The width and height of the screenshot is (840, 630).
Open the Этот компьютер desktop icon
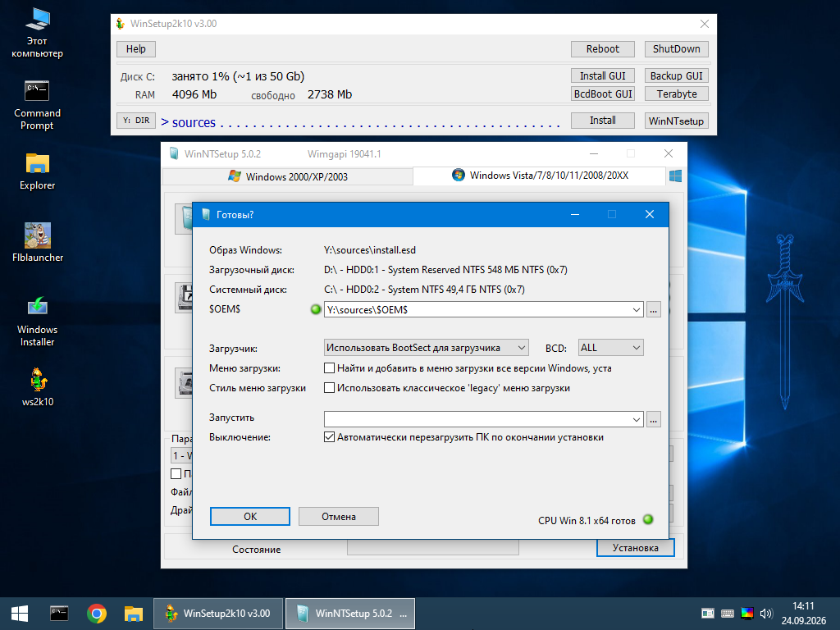click(37, 33)
